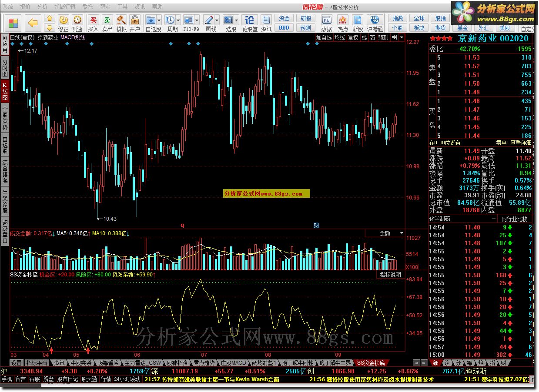Open the 扩展行情 menu
This screenshot has width=539, height=392.
[x=65, y=7]
